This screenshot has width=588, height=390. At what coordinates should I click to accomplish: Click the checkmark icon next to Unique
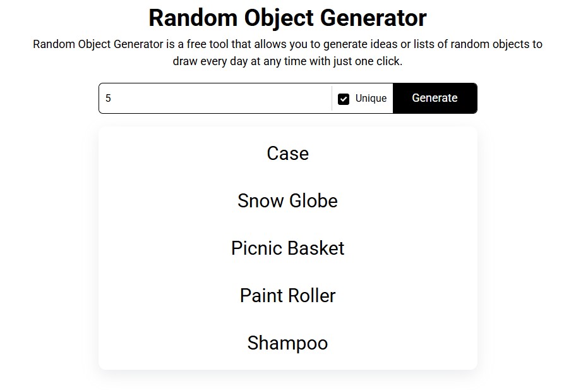coord(344,99)
